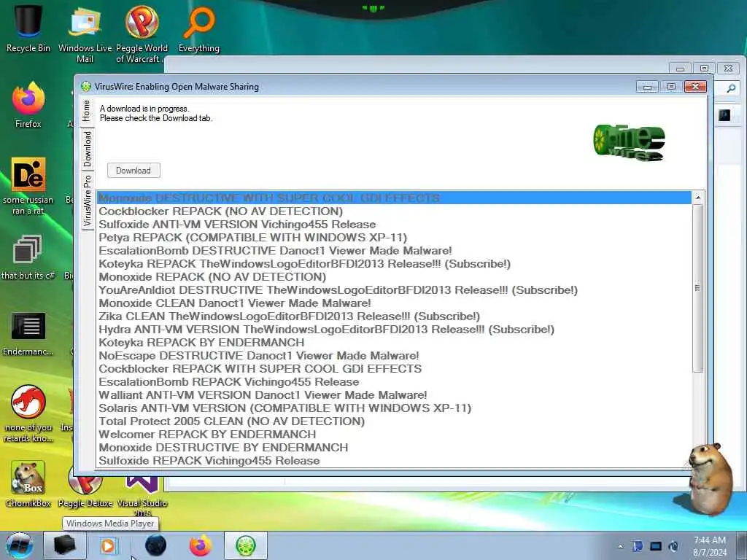Click the search magnifier in the background window
Image resolution: width=747 pixels, height=560 pixels.
(x=731, y=88)
